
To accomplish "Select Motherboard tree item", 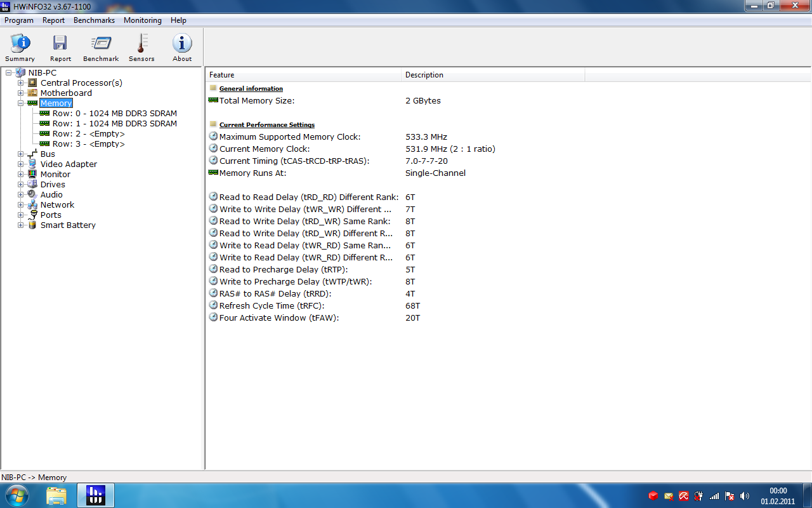I will (66, 93).
